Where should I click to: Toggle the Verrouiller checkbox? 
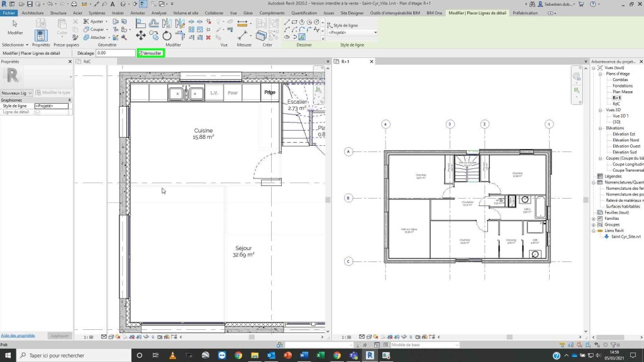coord(140,53)
